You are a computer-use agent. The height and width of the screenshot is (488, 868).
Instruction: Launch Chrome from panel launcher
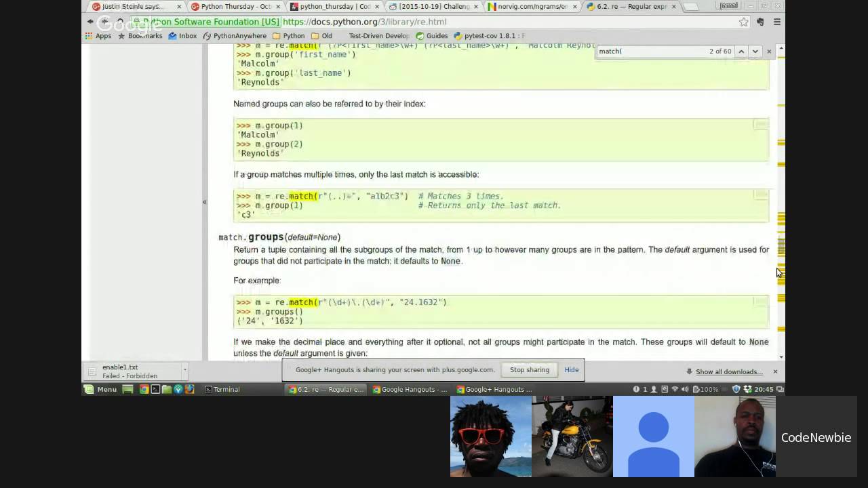point(144,389)
